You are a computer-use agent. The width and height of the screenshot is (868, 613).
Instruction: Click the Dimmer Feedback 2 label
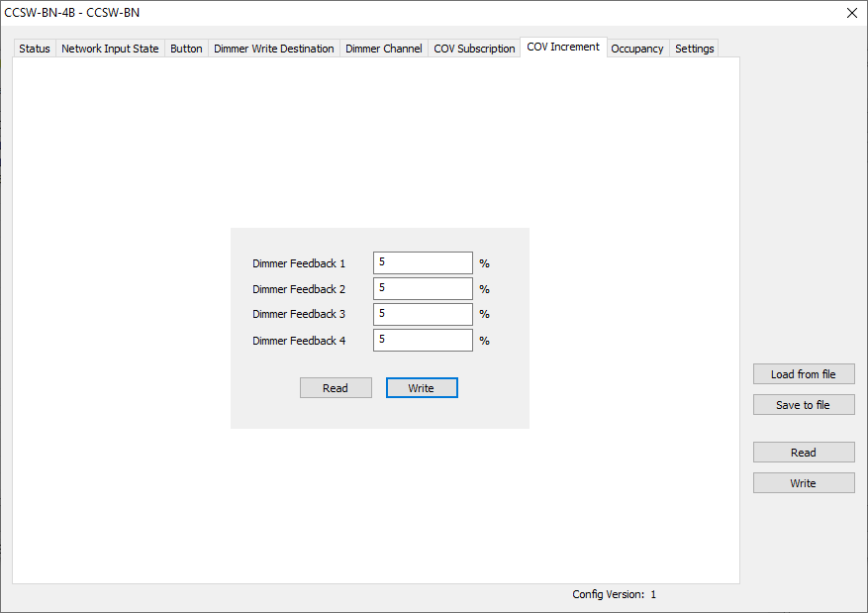pyautogui.click(x=299, y=289)
